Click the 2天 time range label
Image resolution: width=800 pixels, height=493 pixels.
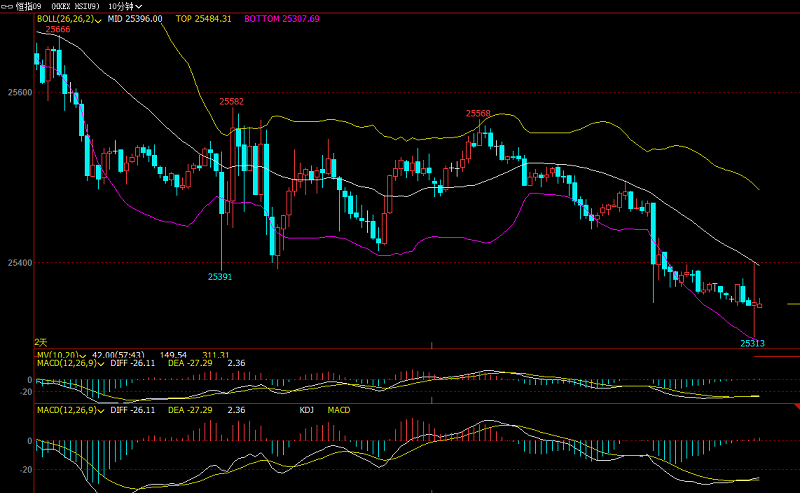(x=41, y=342)
